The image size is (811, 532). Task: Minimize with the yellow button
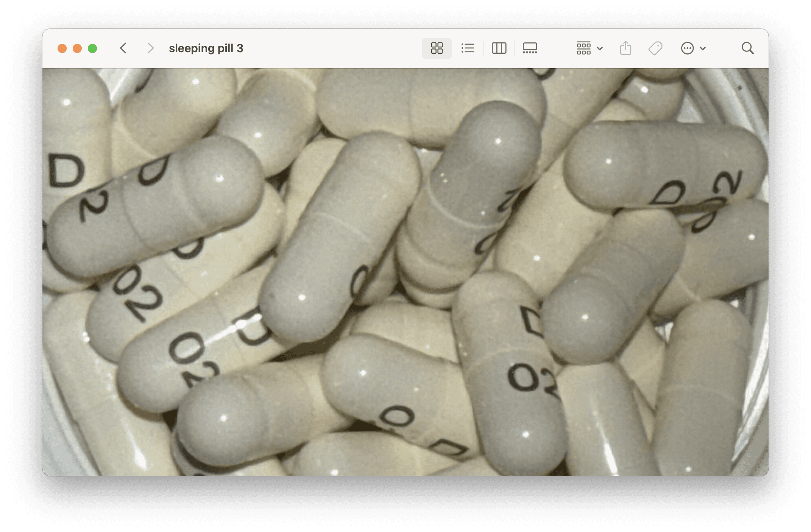tap(77, 48)
